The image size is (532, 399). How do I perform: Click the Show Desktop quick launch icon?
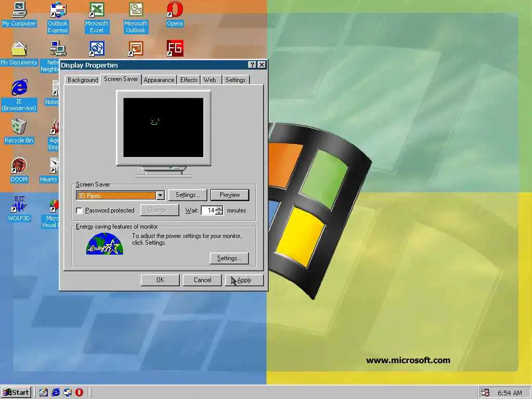[x=44, y=393]
